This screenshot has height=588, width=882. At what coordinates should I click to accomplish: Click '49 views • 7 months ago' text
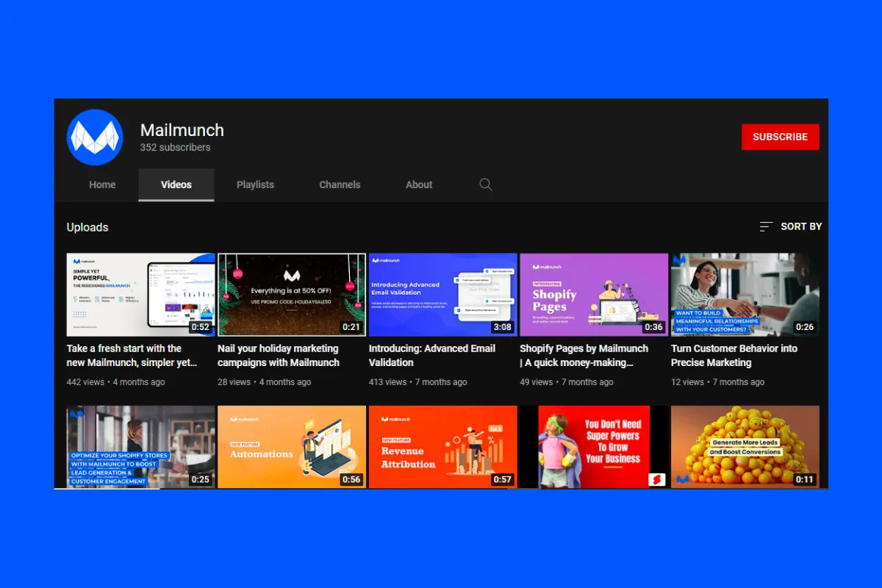567,382
